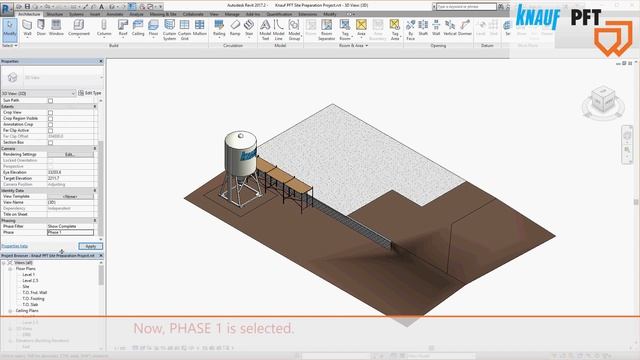Select the Model Text tool
Image resolution: width=640 pixels, height=360 pixels.
265,29
